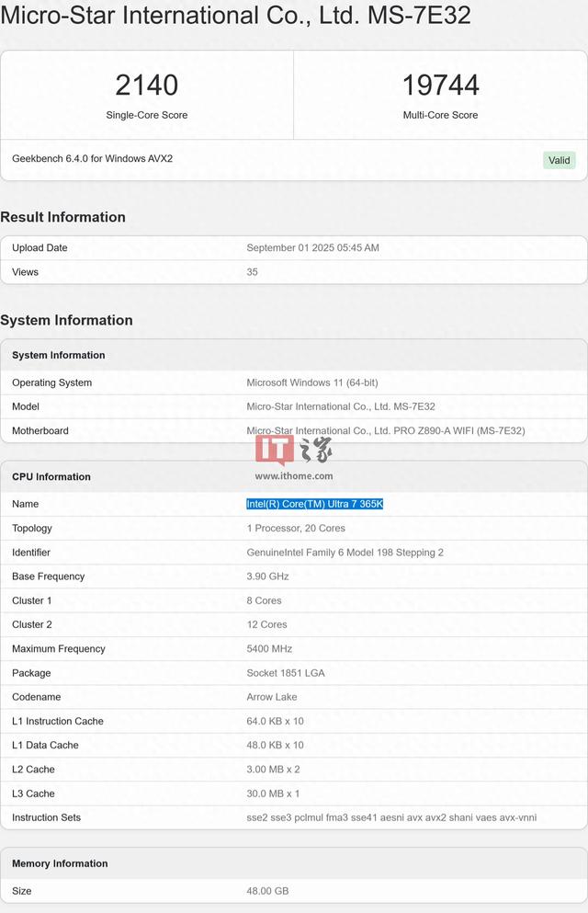Select the 8 Cores value
The width and height of the screenshot is (588, 913).
tap(264, 600)
